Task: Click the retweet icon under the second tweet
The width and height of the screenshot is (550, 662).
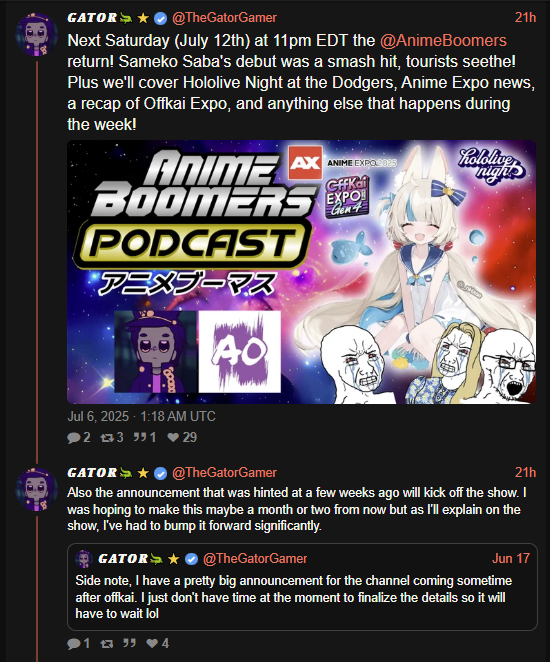Action: point(106,643)
